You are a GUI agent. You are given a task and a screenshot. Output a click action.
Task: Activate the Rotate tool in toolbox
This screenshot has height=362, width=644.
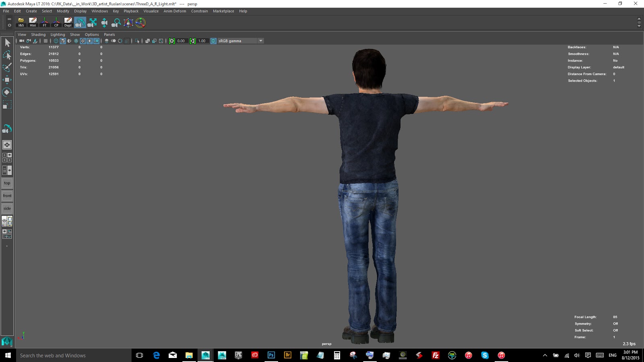[7, 92]
